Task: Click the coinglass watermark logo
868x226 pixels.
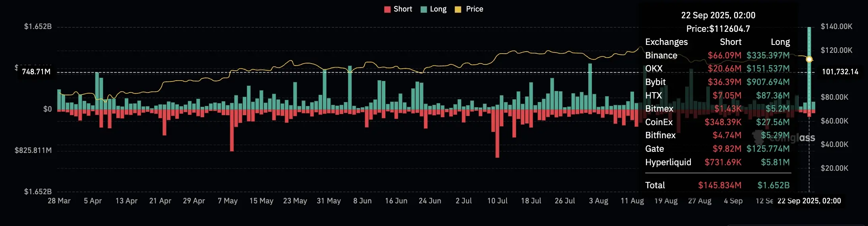Action: tap(784, 137)
